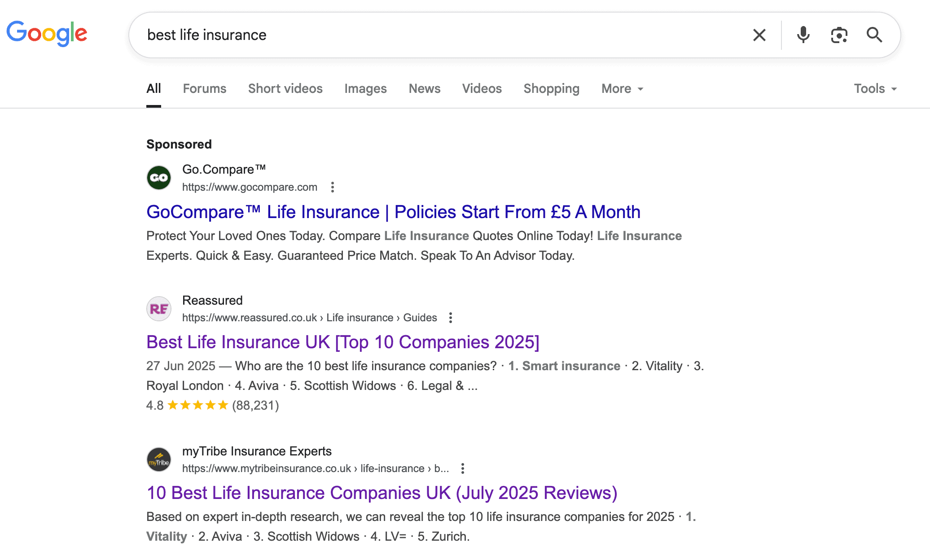Activate voice search with the microphone icon
The image size is (930, 560).
803,35
